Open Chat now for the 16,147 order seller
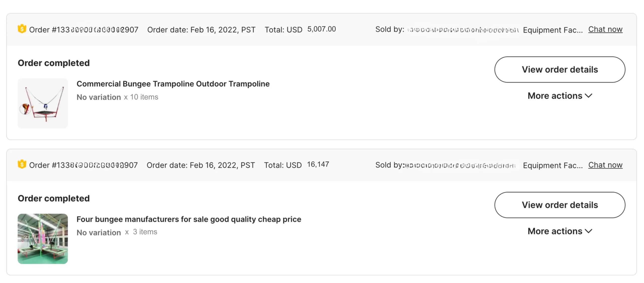The image size is (644, 283). (605, 165)
